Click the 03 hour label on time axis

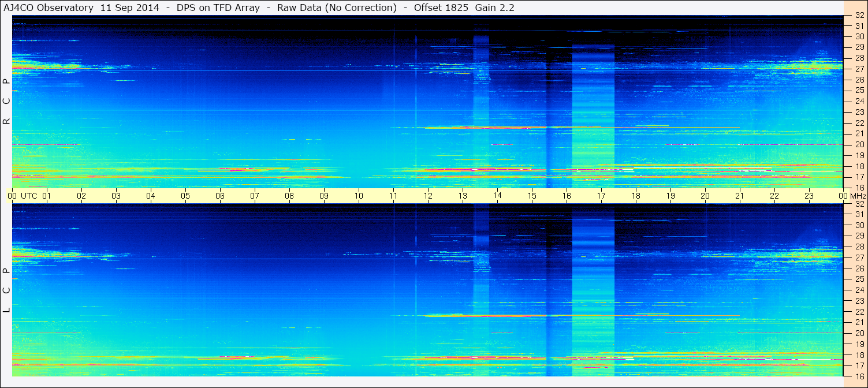(x=116, y=196)
